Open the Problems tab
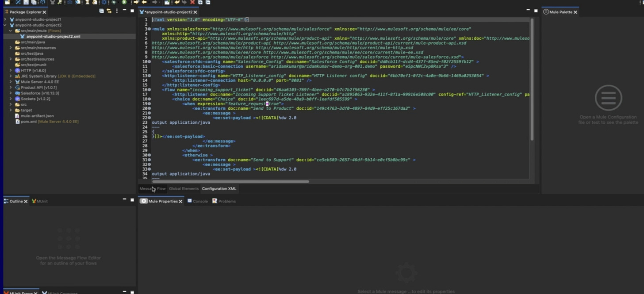Viewport: 644px width, 294px height. point(224,201)
